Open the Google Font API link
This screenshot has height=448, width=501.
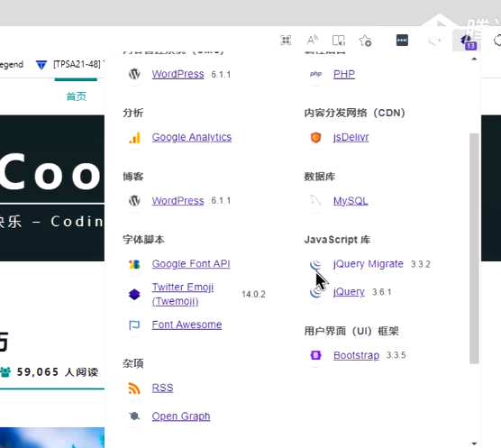click(x=191, y=264)
